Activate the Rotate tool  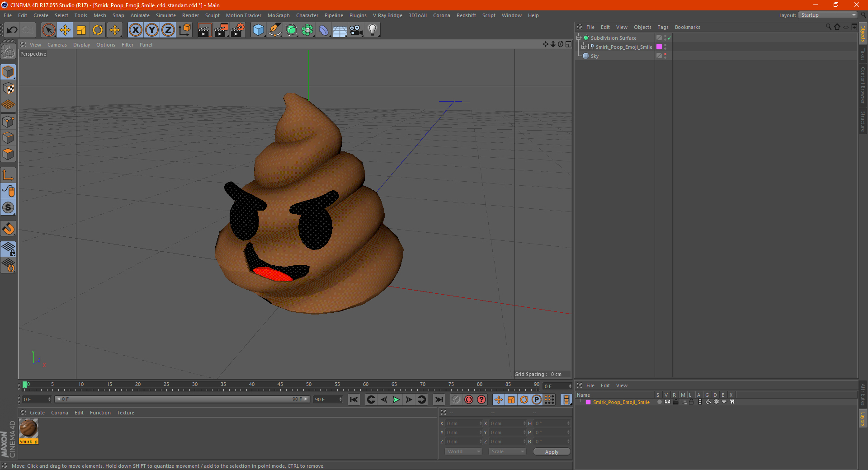(x=98, y=30)
